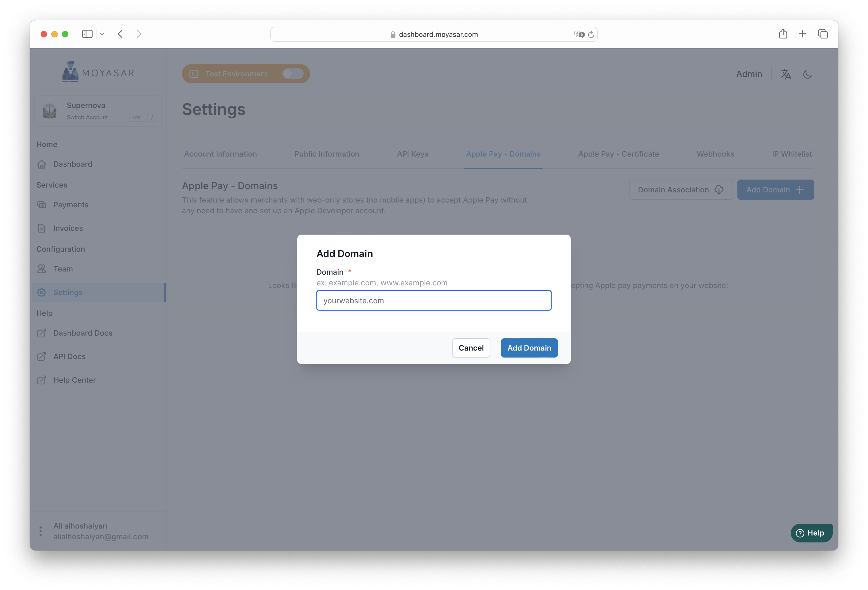Open Dashboard Docs via external link icon
The image size is (868, 590).
[x=42, y=333]
